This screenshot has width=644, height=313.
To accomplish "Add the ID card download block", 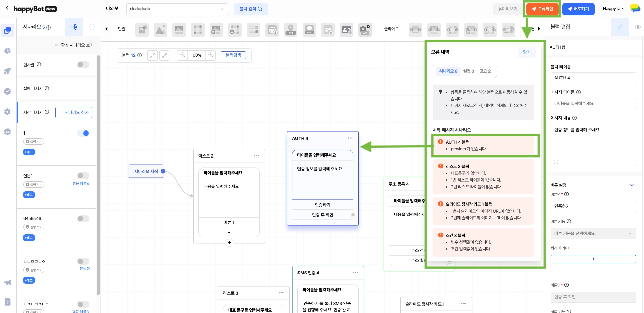I will (x=347, y=30).
